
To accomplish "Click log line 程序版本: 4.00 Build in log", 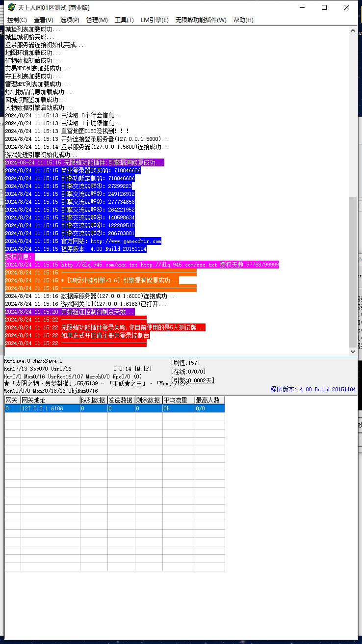I will 76,249.
